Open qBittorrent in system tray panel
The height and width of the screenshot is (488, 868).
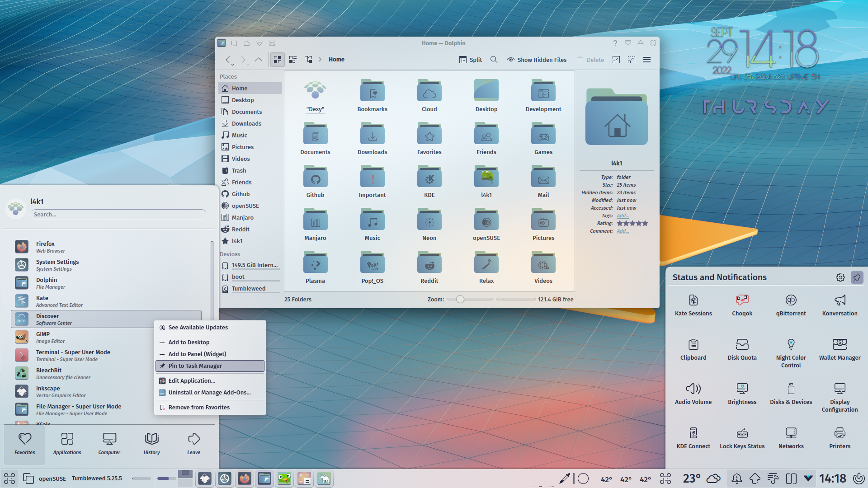tap(791, 305)
